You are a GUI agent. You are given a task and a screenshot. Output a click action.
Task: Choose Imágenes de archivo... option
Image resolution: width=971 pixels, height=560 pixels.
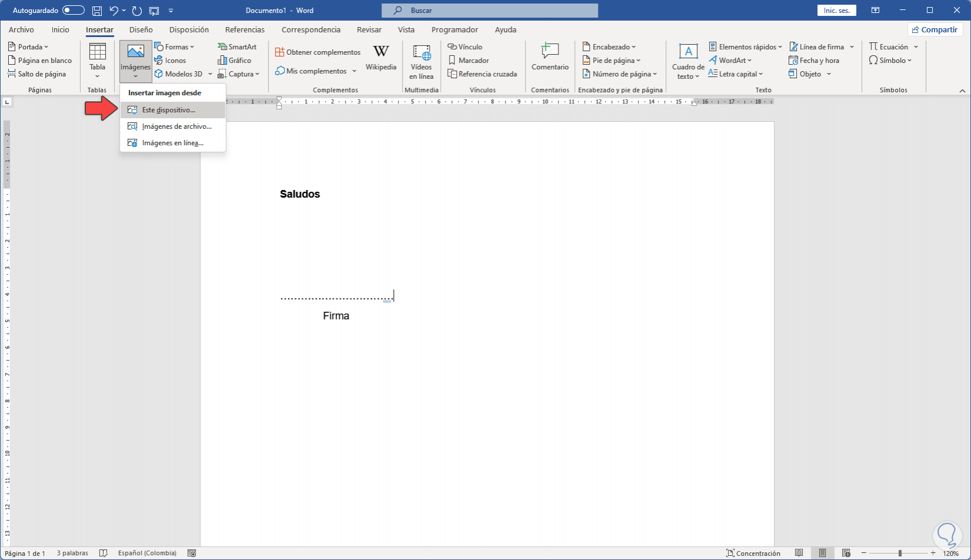point(173,126)
